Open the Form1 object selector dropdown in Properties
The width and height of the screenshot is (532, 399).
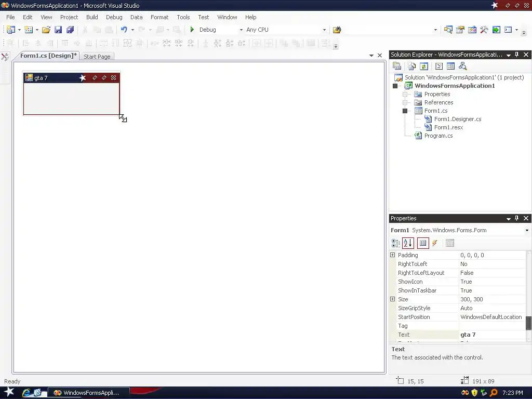[527, 230]
